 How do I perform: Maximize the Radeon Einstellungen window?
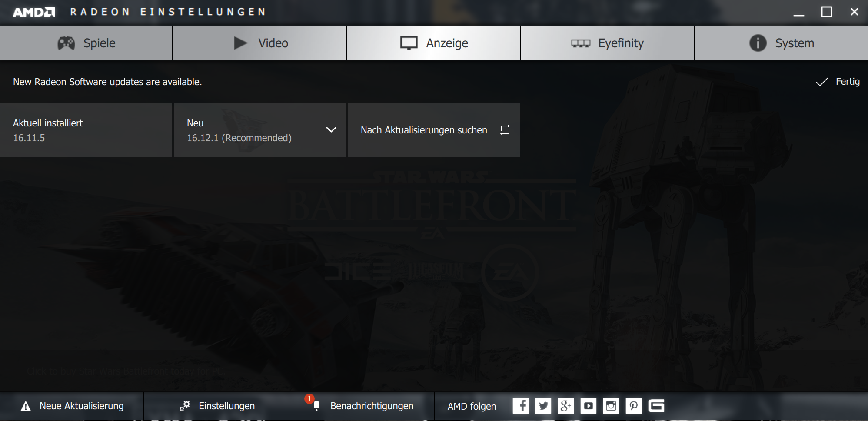click(827, 12)
